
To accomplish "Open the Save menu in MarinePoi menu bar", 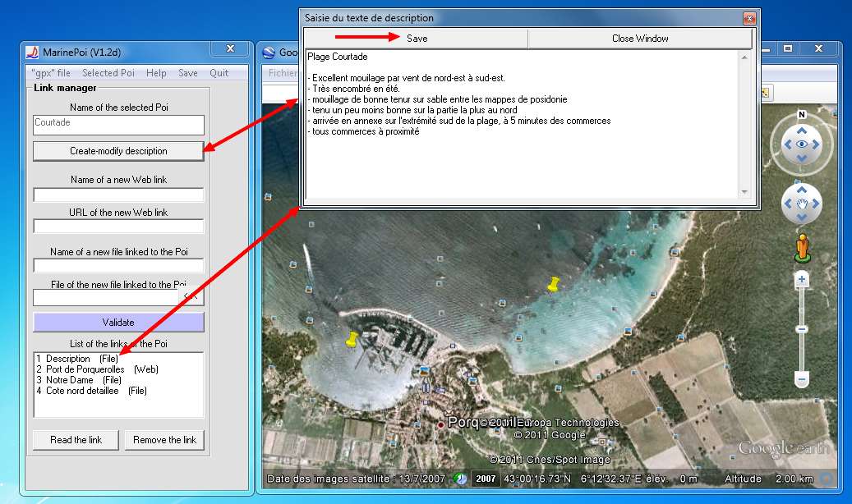I will [x=188, y=73].
